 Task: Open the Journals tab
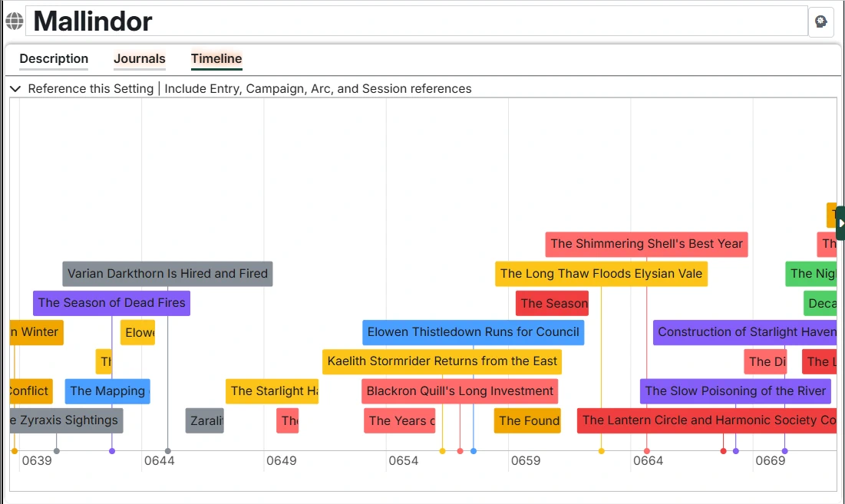tap(139, 59)
